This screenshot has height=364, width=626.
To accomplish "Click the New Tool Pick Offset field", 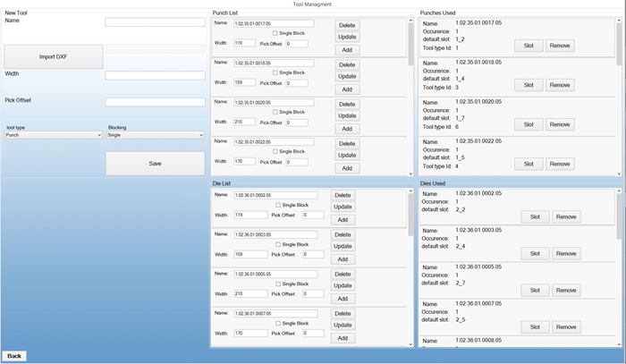I will [155, 102].
